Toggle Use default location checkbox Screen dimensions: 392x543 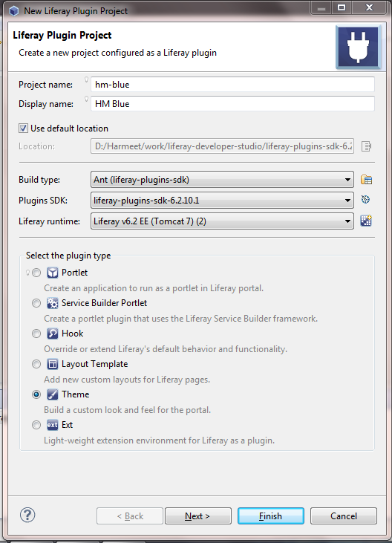(x=23, y=129)
